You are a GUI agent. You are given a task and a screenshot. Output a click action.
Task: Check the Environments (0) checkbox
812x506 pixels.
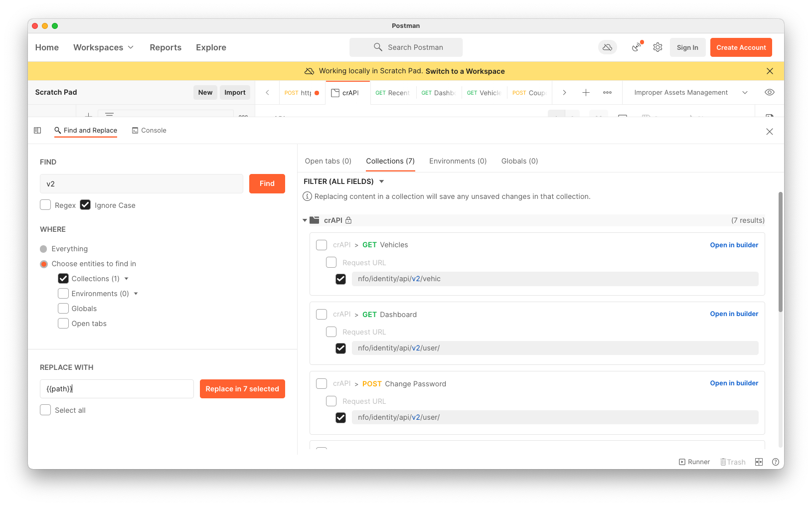pyautogui.click(x=63, y=294)
